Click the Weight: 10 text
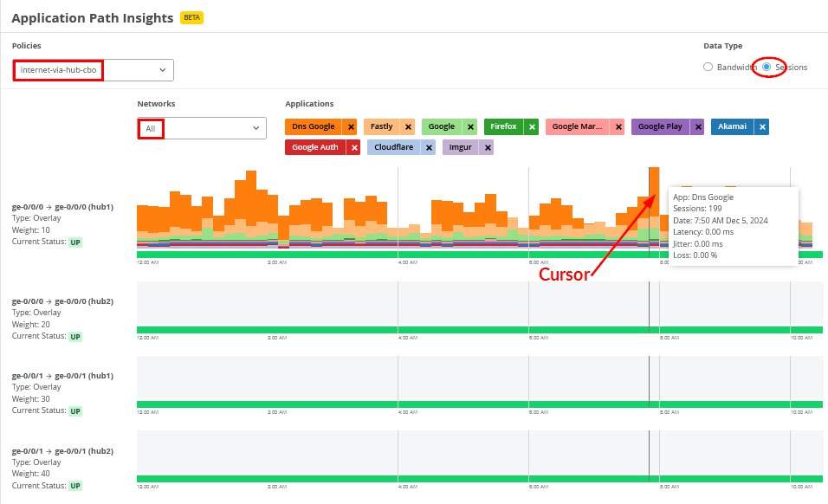This screenshot has height=504, width=828. point(30,230)
